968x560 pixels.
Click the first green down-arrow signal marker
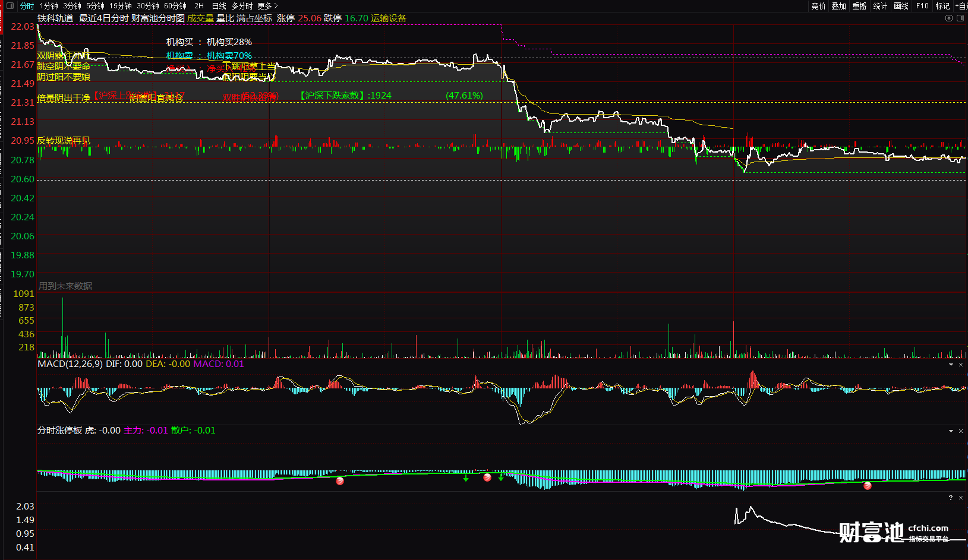[x=466, y=478]
